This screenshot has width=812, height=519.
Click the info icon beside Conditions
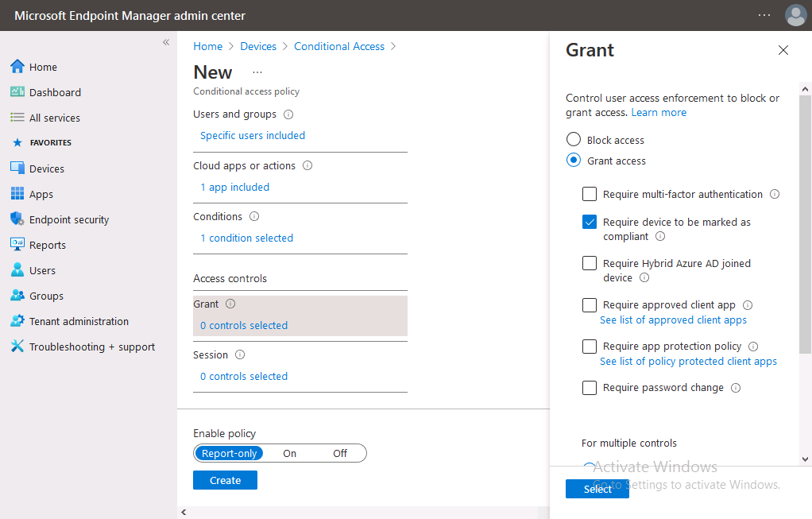pyautogui.click(x=253, y=216)
